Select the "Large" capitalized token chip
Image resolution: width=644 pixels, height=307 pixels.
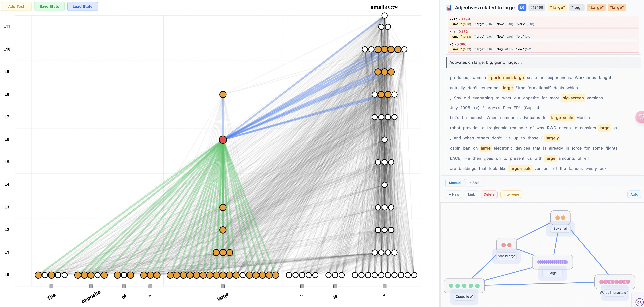click(596, 8)
